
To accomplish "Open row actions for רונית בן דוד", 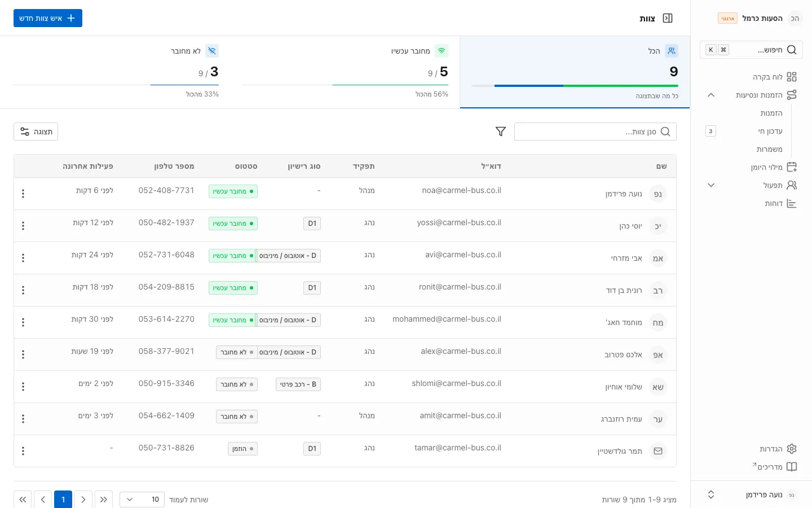I will pos(23,290).
